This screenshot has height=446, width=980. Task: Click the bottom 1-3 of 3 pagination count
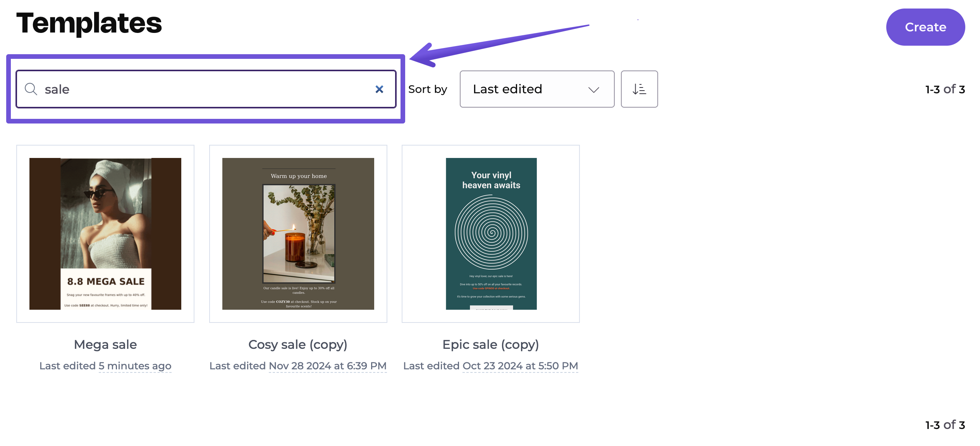pyautogui.click(x=945, y=425)
